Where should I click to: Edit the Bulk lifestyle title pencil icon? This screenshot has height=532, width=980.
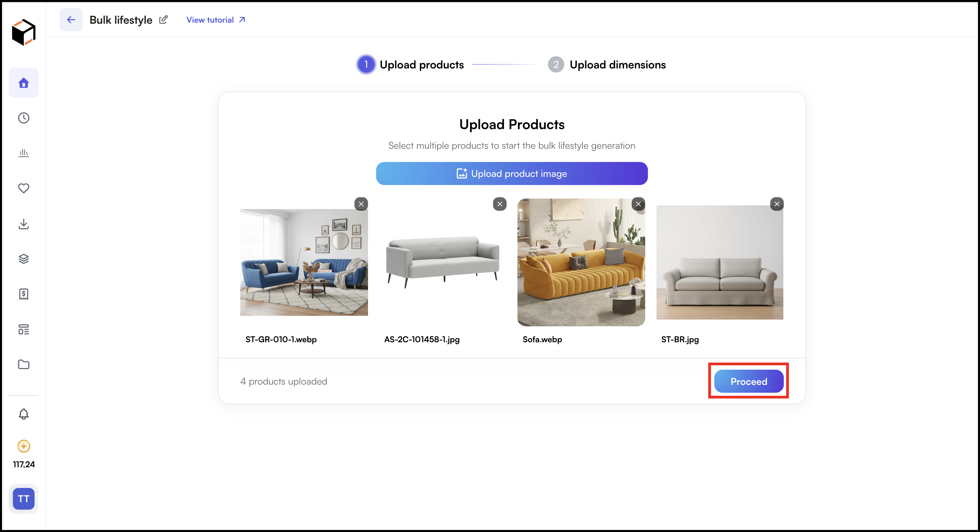coord(163,20)
